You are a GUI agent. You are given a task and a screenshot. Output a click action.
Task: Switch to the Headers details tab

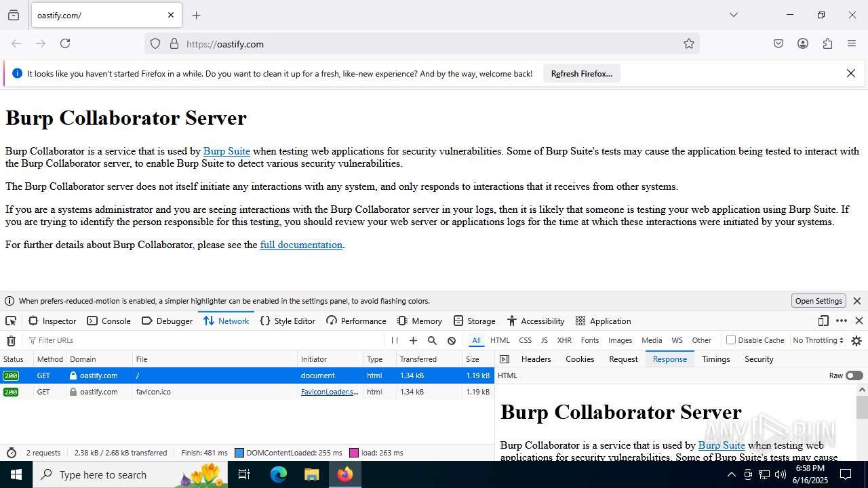[x=536, y=359]
